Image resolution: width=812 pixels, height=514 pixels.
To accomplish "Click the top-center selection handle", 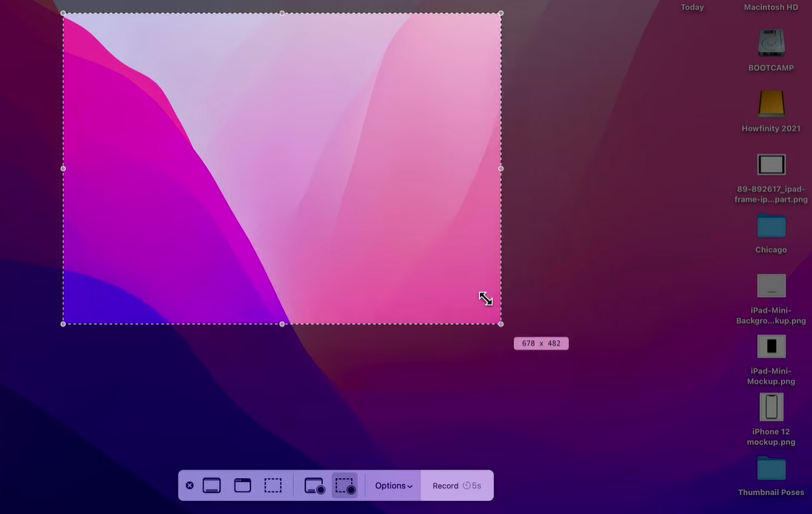I will coord(281,13).
